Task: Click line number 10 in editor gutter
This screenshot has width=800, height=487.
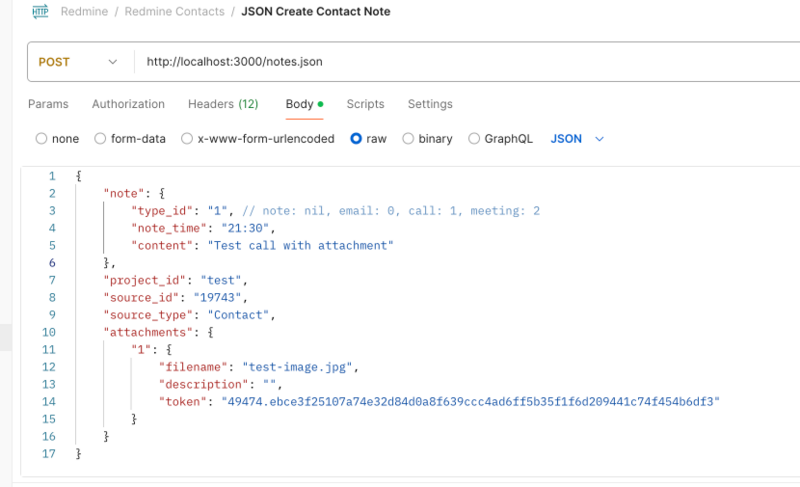Action: [x=49, y=331]
